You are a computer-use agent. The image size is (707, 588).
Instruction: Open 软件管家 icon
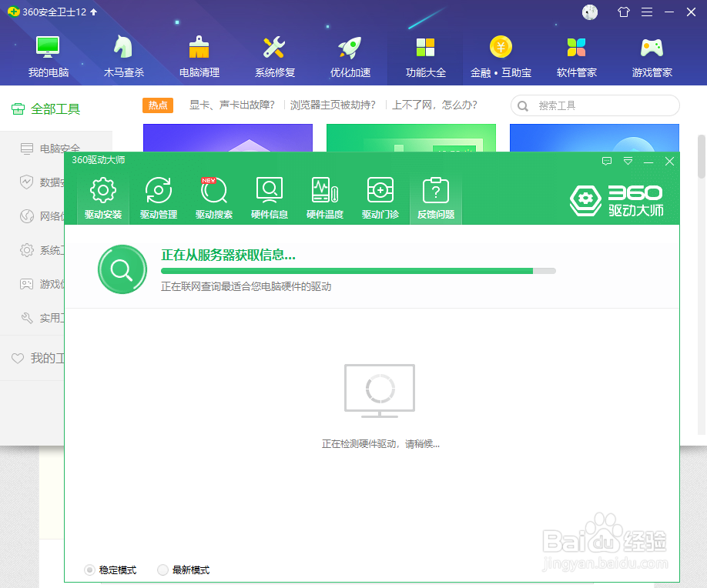576,56
